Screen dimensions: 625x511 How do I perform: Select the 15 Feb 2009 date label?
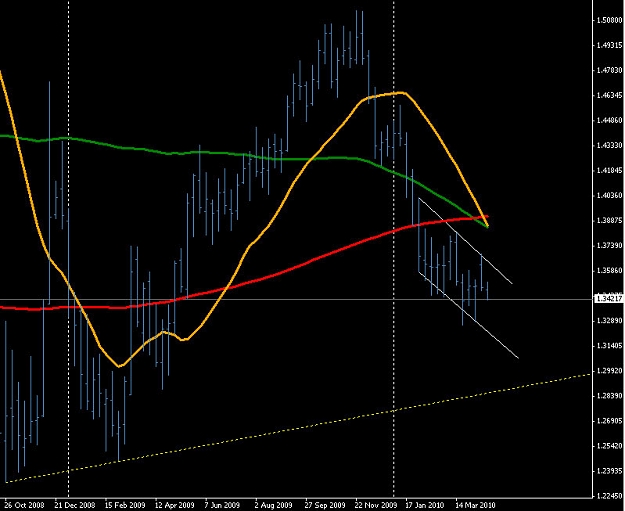point(125,505)
